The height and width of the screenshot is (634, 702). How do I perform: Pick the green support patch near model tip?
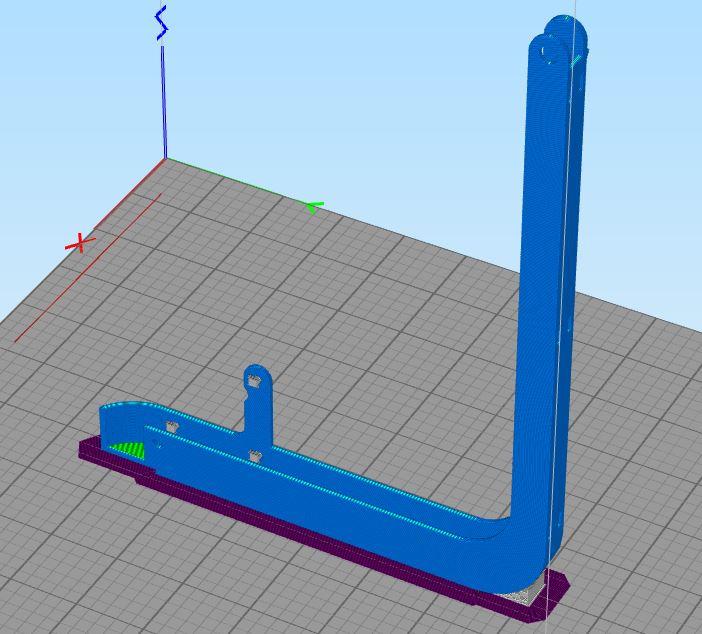127,449
